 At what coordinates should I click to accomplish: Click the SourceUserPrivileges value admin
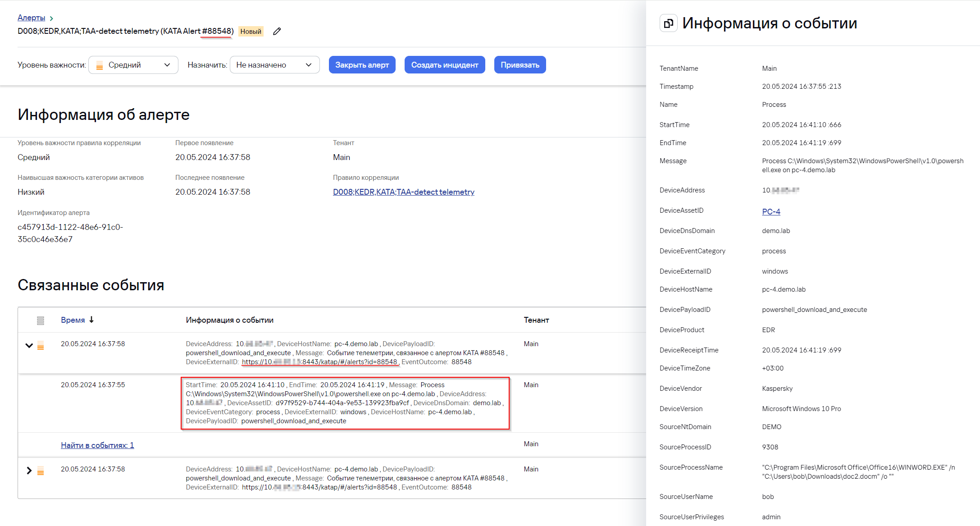pos(771,517)
